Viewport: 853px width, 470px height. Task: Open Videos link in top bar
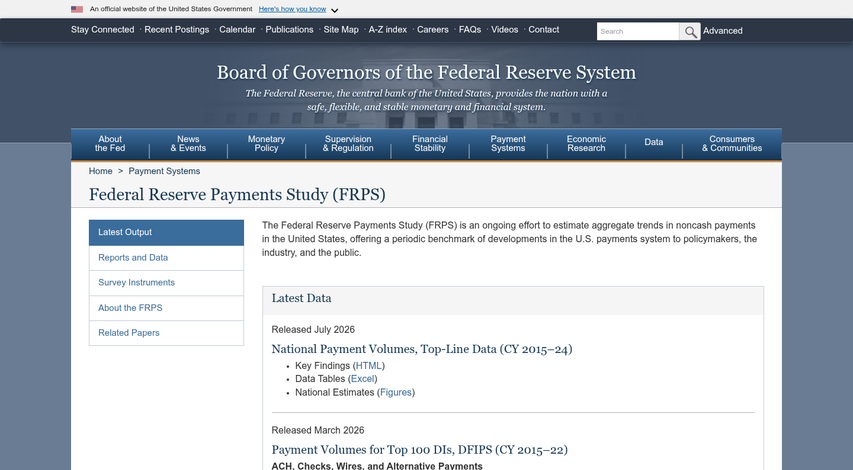[x=505, y=30]
